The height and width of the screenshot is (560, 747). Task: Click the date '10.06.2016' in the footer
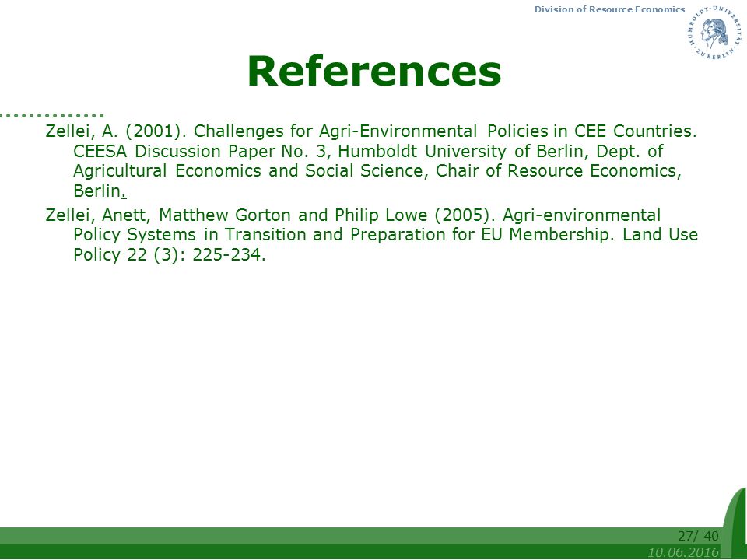pyautogui.click(x=682, y=552)
